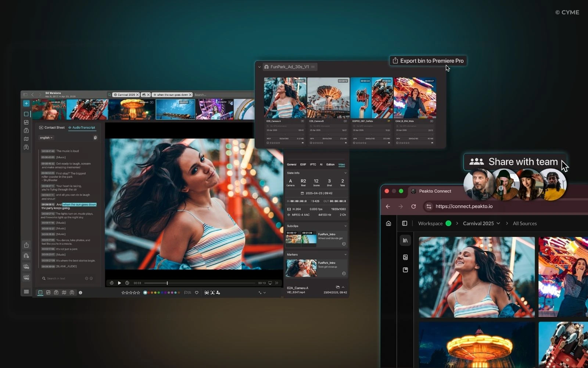Remove the Carnival 2025 search filter

137,95
